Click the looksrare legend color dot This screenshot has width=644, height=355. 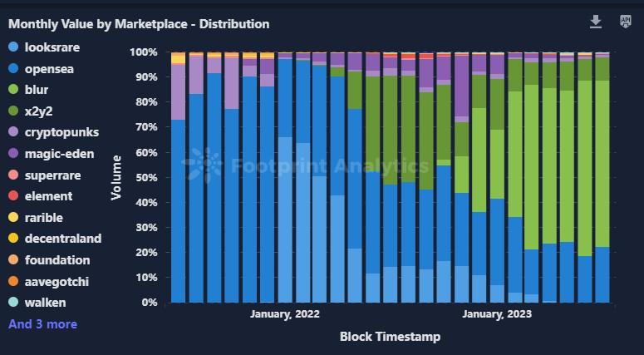tap(14, 48)
